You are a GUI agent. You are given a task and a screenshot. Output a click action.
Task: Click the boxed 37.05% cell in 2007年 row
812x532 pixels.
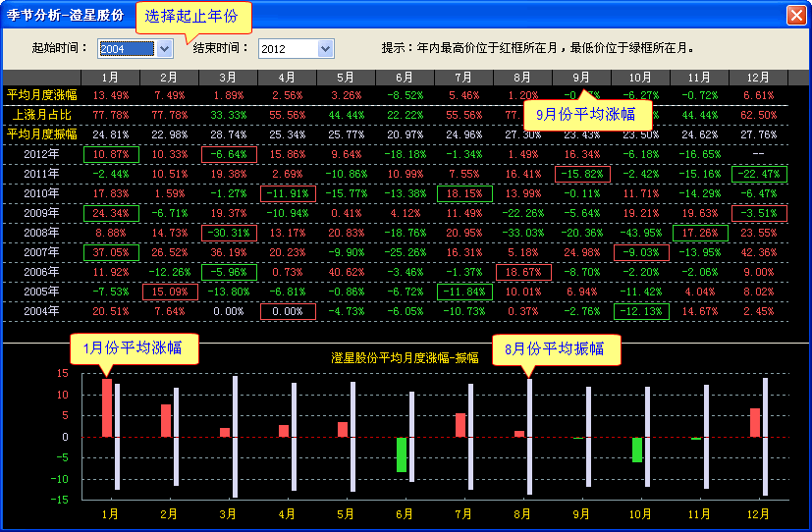(110, 252)
